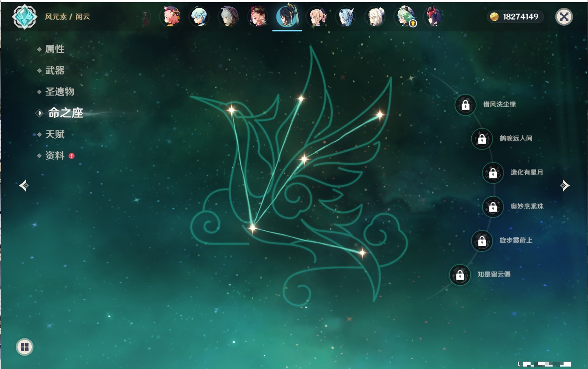
Task: Click the 风元素 / 闲云 title text
Action: tap(67, 17)
